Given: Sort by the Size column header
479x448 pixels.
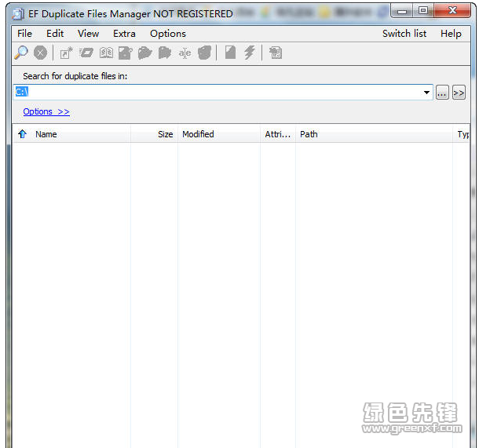Looking at the screenshot, I should click(x=156, y=134).
